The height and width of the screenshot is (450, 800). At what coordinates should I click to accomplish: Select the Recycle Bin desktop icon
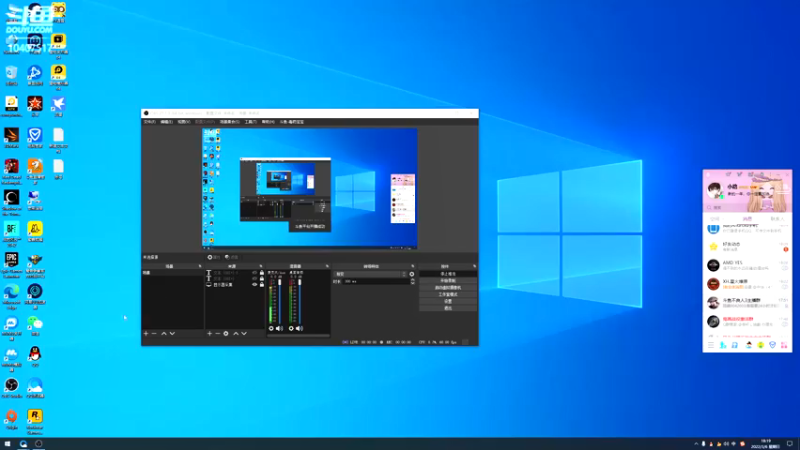[11, 76]
